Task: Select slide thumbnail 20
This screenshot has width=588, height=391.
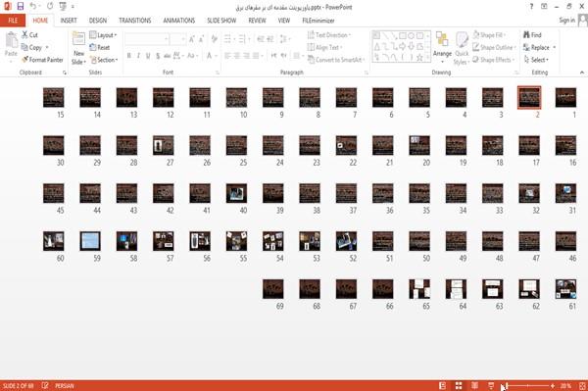Action: [419, 145]
